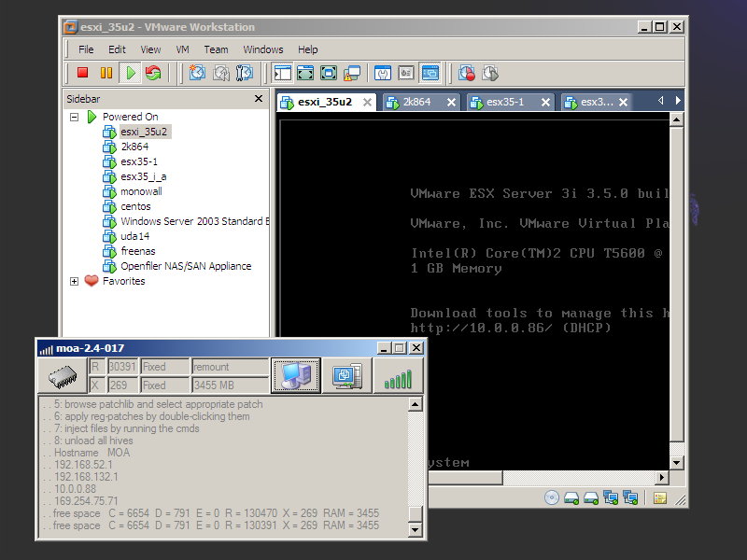Click the CD/DVD device status icon
This screenshot has height=560, width=747.
pyautogui.click(x=552, y=497)
